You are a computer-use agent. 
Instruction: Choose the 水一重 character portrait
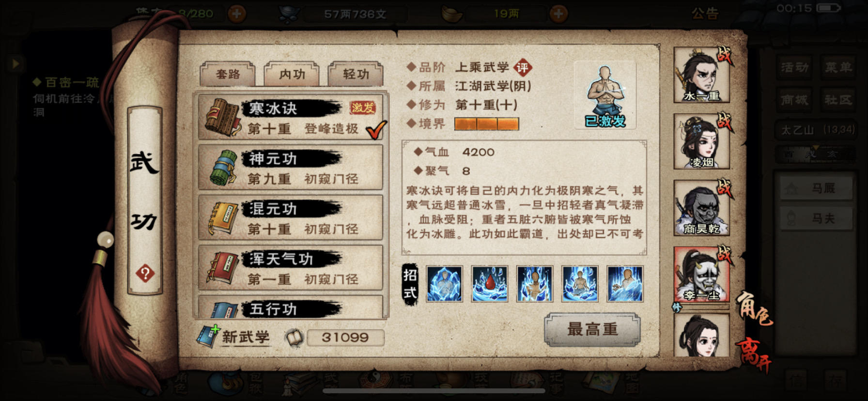(701, 75)
